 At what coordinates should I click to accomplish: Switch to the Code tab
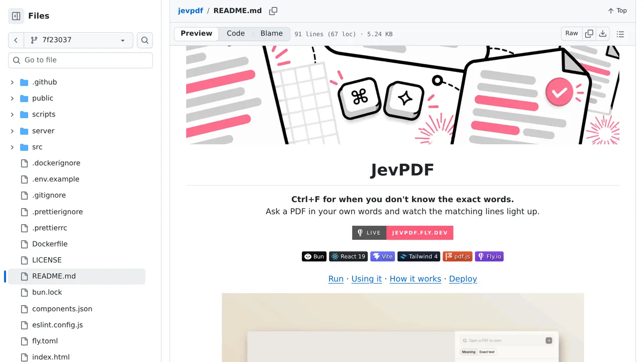tap(235, 34)
